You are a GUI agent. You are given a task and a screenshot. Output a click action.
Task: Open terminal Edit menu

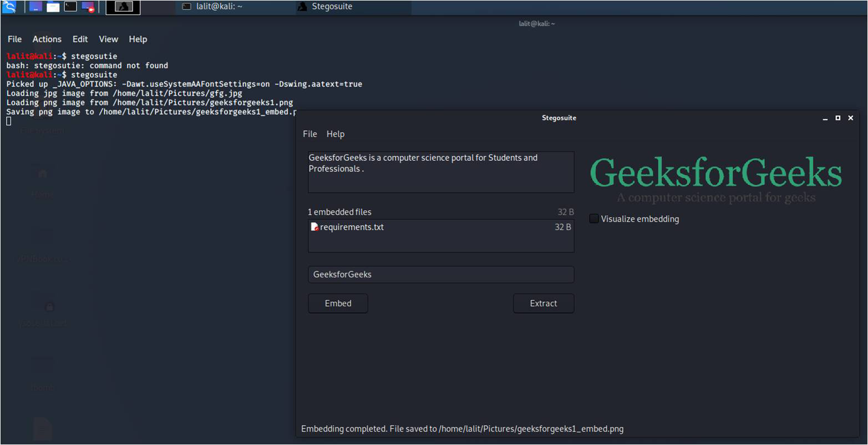click(80, 39)
